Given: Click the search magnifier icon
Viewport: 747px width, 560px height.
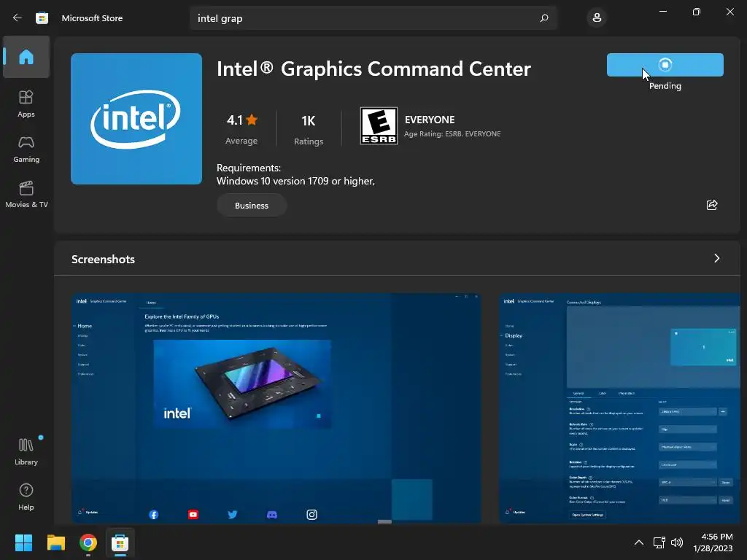Looking at the screenshot, I should coord(544,18).
